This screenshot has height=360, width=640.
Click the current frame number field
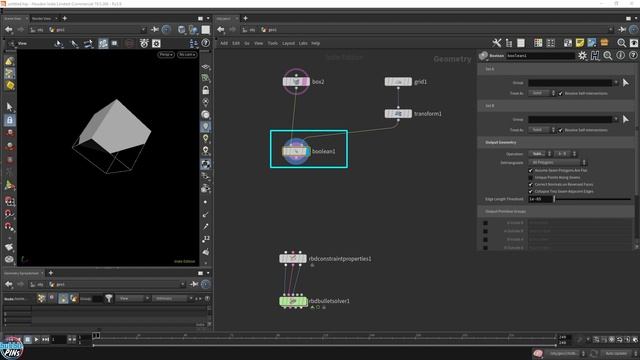click(58, 340)
